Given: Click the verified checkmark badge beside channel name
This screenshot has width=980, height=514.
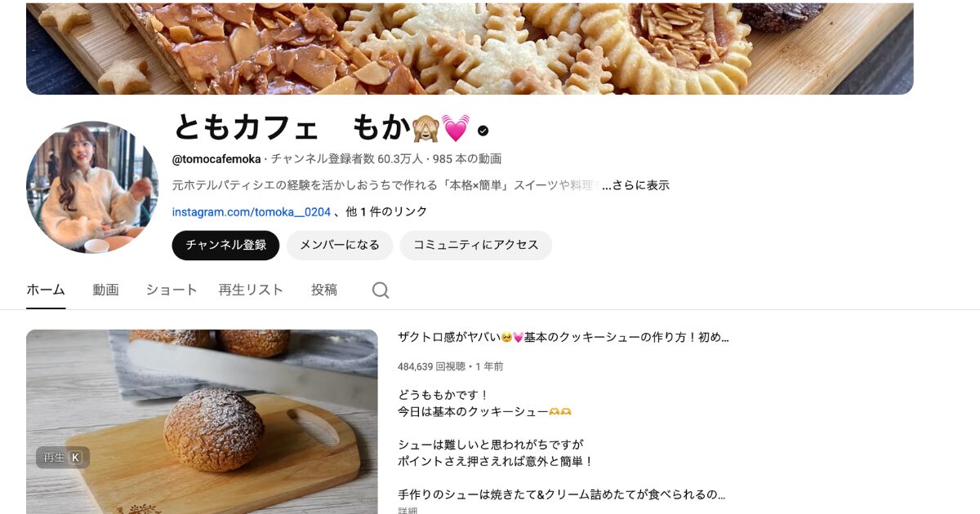Looking at the screenshot, I should click(483, 131).
